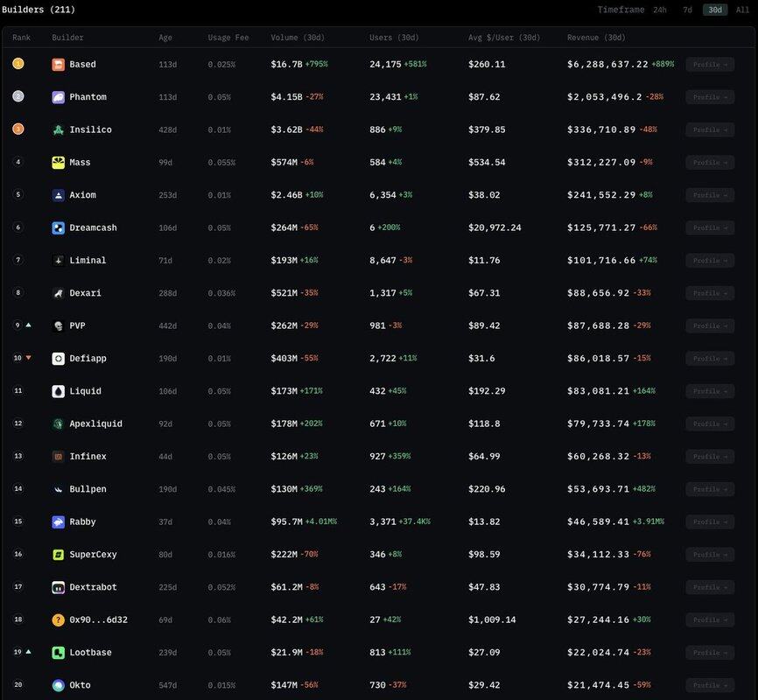Click the orange question mark icon for 0x90...6d32
Viewport: 758px width, 700px height.
[58, 619]
